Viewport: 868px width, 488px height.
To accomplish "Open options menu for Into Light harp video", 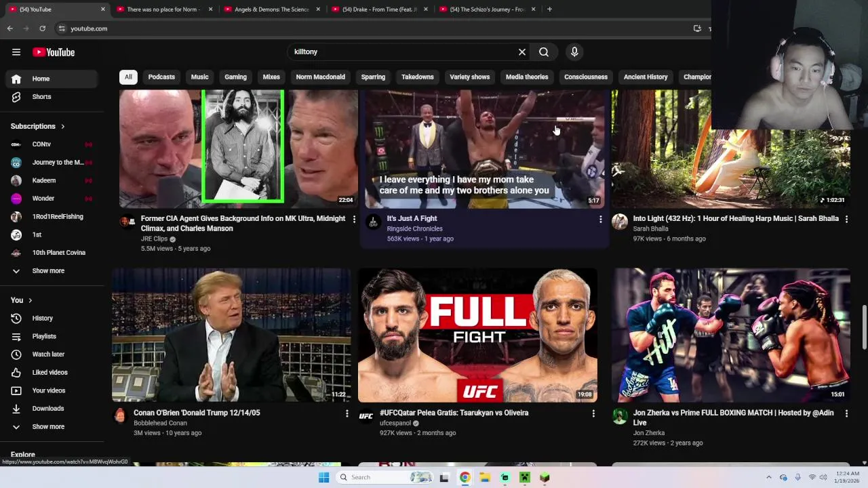I will [846, 219].
